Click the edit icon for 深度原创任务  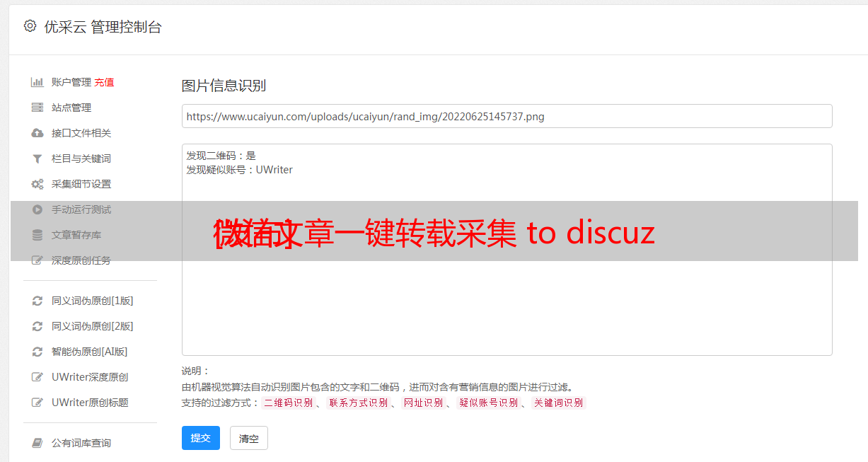[37, 260]
